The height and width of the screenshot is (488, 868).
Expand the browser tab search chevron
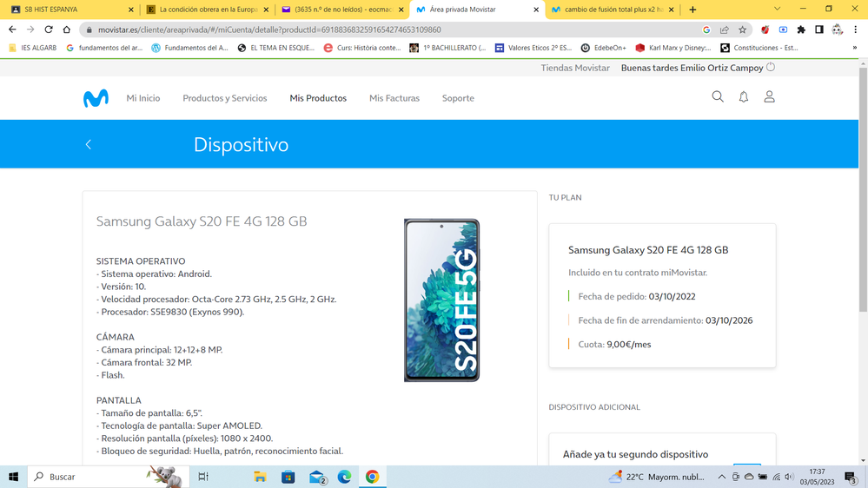[x=777, y=10]
